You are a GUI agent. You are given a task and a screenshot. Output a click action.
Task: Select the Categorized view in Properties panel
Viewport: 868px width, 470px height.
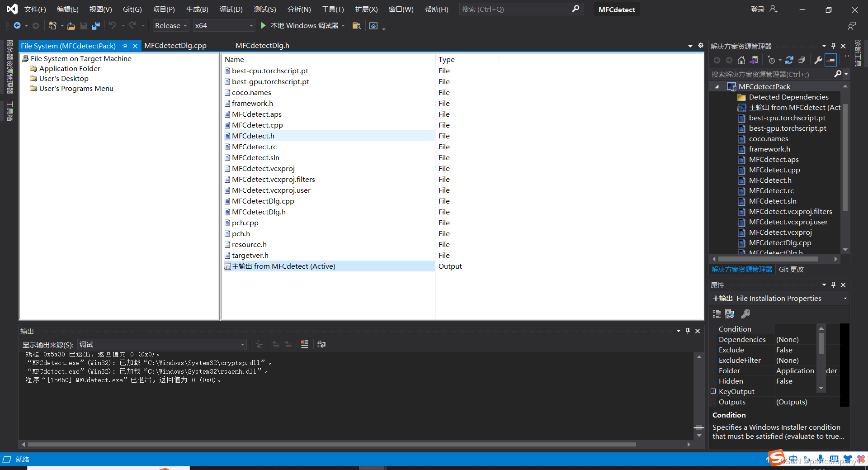pos(716,313)
